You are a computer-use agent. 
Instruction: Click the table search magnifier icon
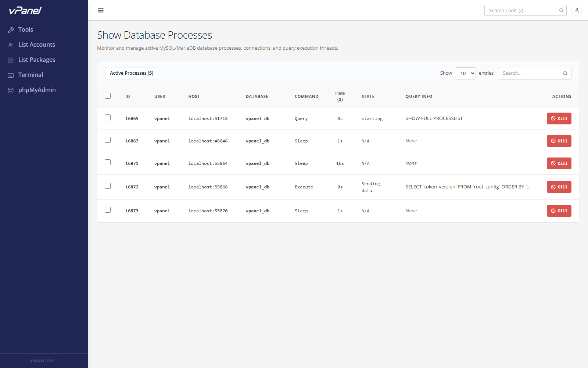tap(565, 73)
